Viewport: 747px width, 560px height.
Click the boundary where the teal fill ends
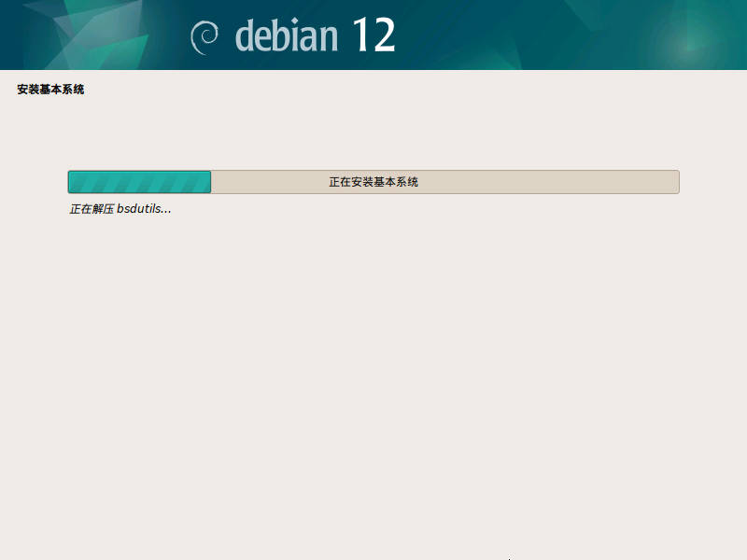click(x=211, y=182)
